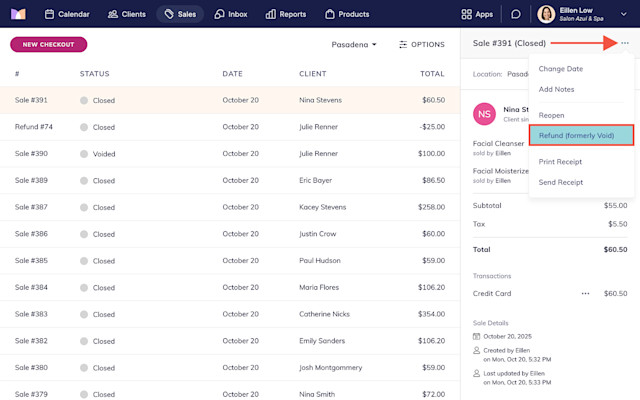The width and height of the screenshot is (640, 400).
Task: Click the Credit Card transaction label
Action: coord(492,293)
